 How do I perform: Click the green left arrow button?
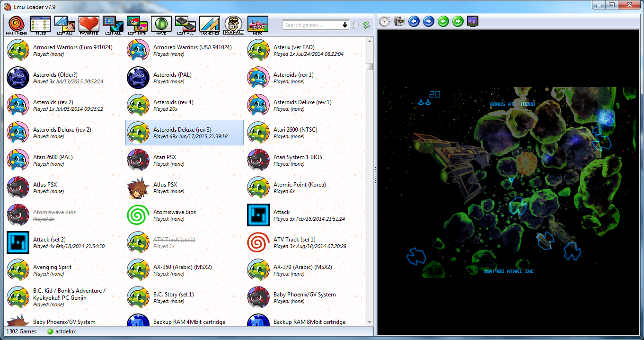443,21
